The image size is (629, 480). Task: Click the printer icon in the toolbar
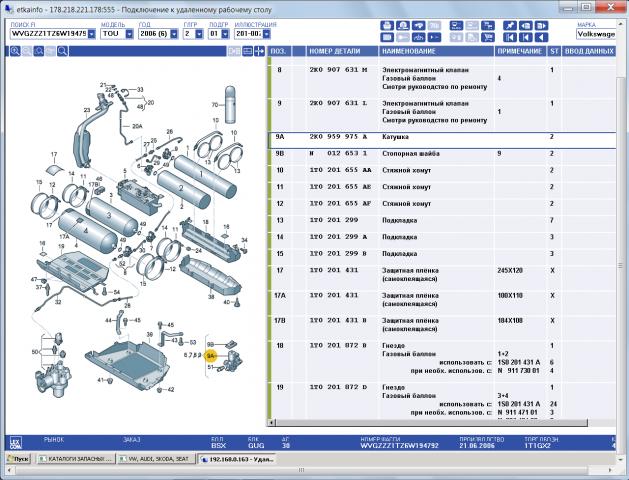387,26
